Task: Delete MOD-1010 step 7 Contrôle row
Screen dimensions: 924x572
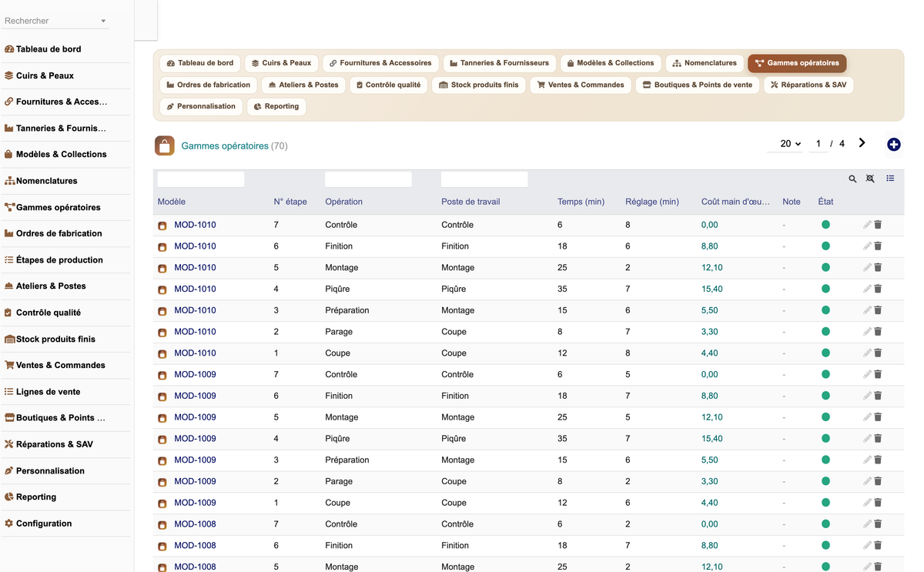Action: 878,225
